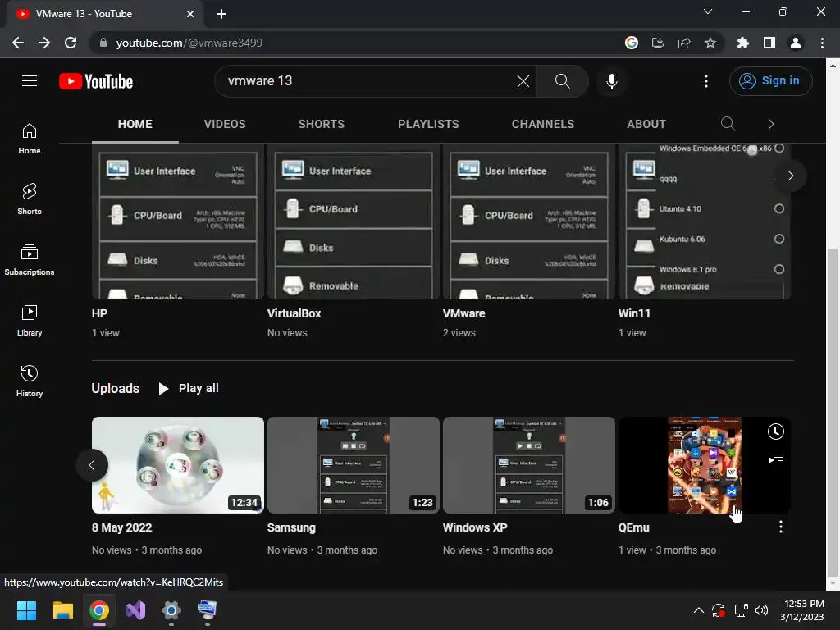Screen dimensions: 840x630
Task: Open the QEmu video thumbnail
Action: coord(705,465)
